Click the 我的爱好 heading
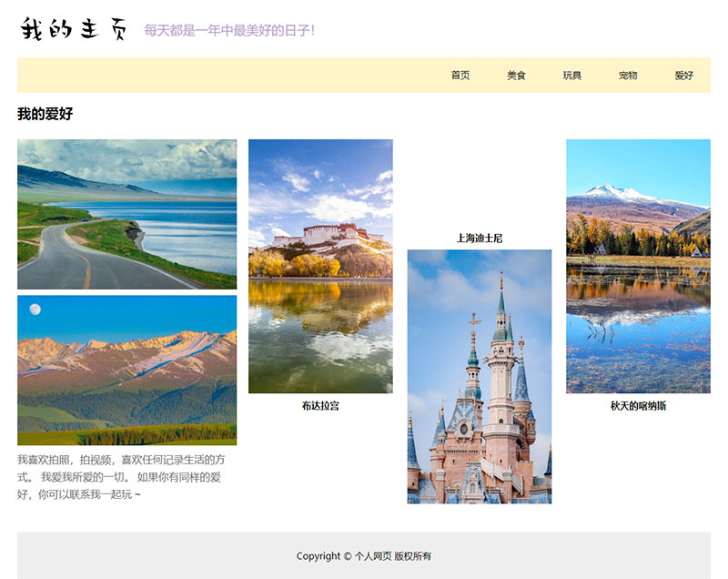This screenshot has height=579, width=728. click(45, 114)
